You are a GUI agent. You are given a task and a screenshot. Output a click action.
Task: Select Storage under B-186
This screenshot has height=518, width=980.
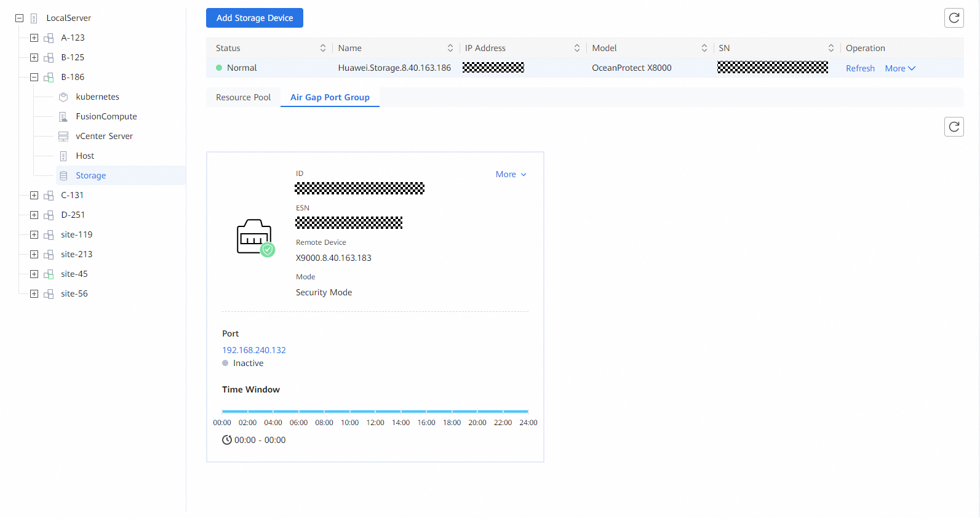point(90,175)
